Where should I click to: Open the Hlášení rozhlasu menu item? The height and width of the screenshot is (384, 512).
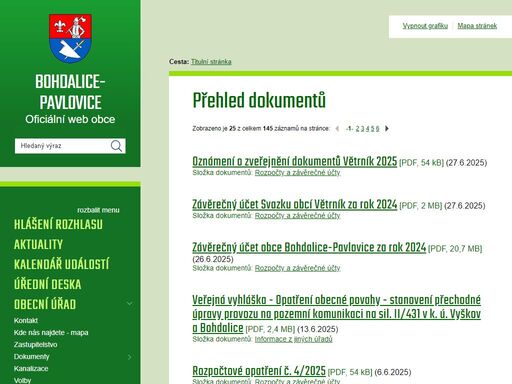click(58, 224)
